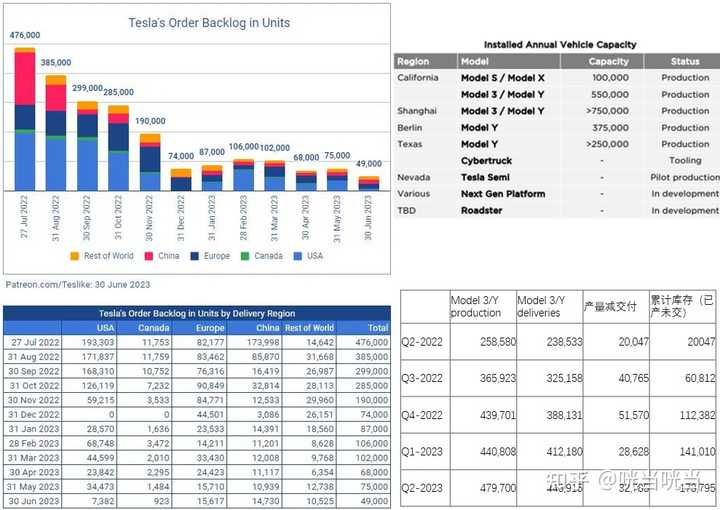Select the Rest of World table header
This screenshot has width=720, height=510.
point(309,328)
